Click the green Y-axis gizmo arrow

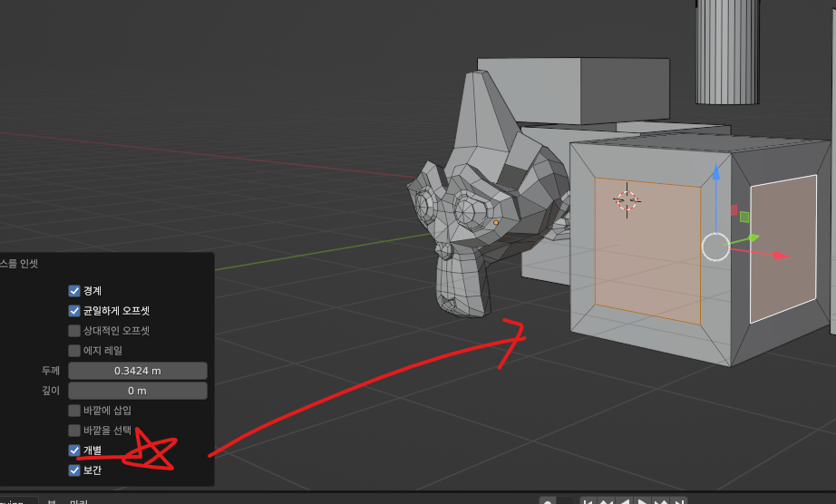(753, 237)
